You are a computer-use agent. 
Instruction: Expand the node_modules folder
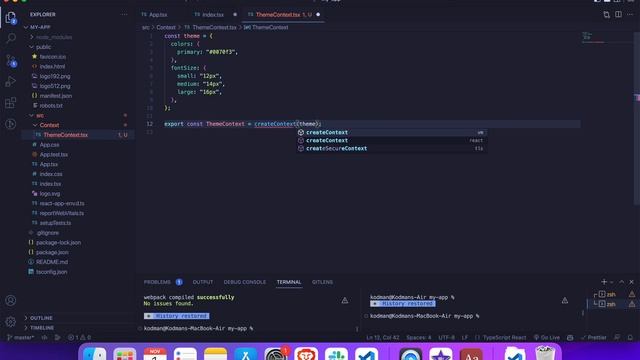(54, 37)
